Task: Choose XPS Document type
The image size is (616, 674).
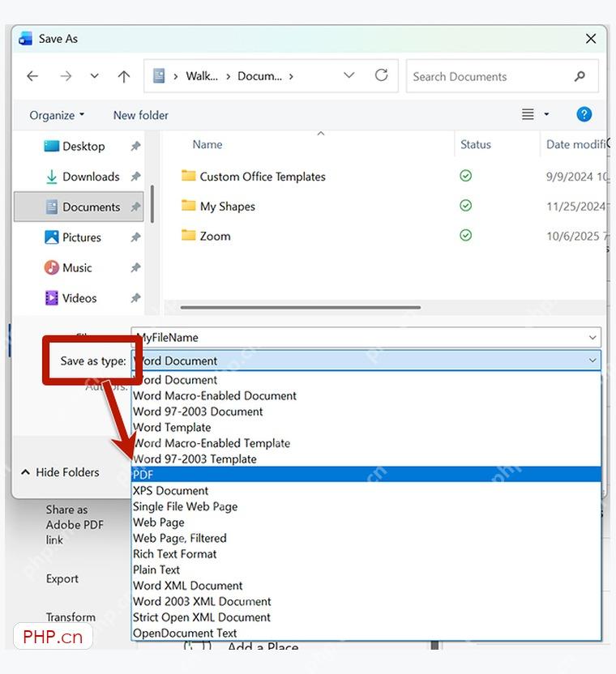Action: (x=366, y=491)
